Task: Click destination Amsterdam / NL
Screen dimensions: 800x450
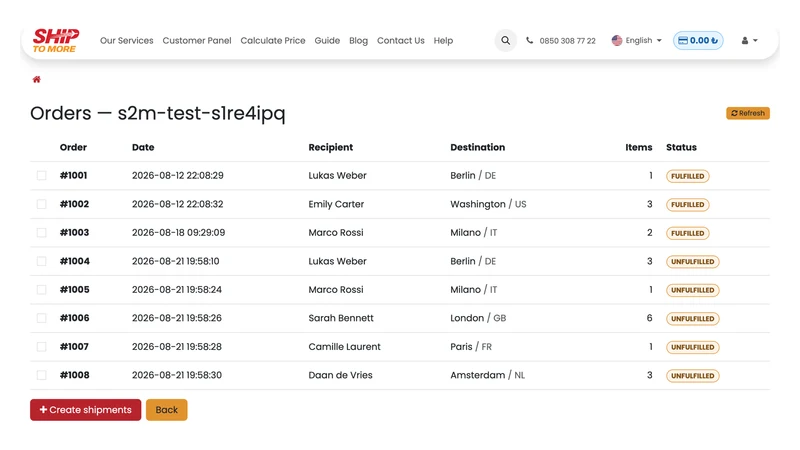Action: pos(487,375)
